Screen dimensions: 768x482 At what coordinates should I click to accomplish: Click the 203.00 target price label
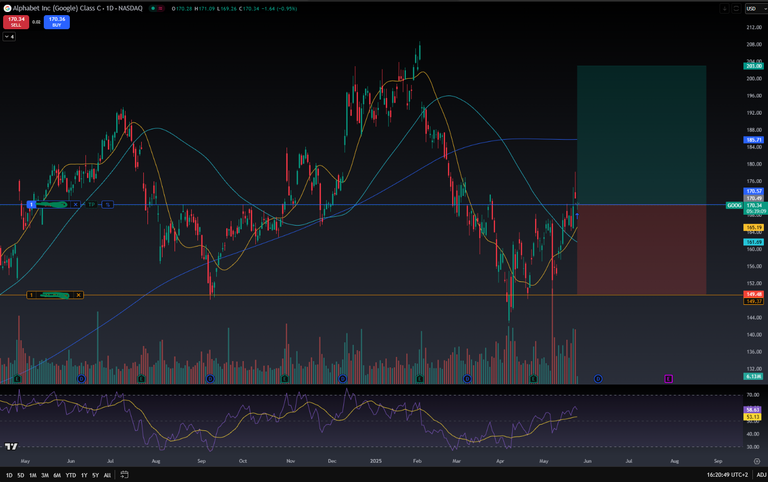[x=754, y=66]
